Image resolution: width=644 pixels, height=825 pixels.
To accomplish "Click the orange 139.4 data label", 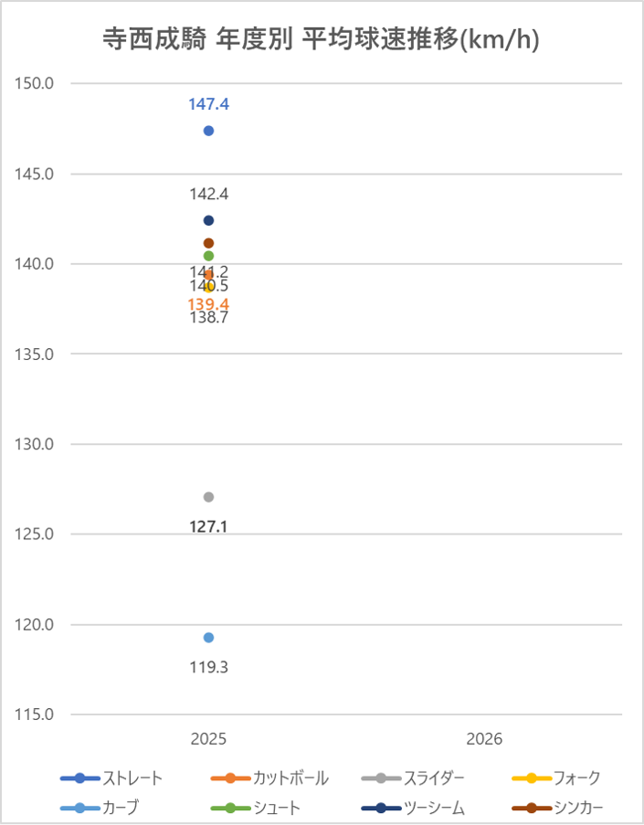I will point(208,304).
